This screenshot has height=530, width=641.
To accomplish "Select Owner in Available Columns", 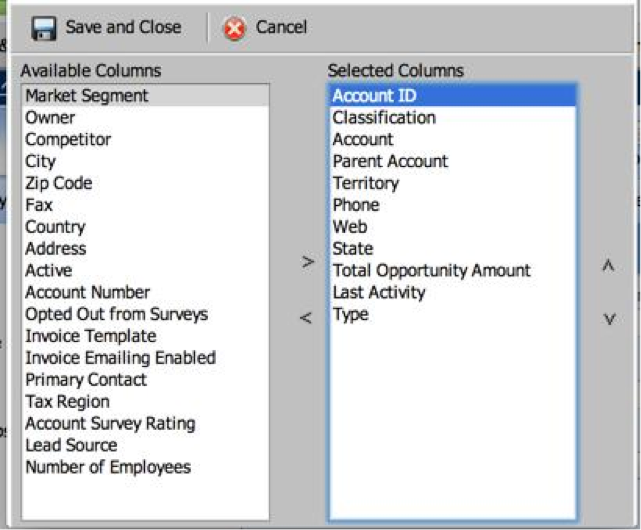I will click(146, 118).
